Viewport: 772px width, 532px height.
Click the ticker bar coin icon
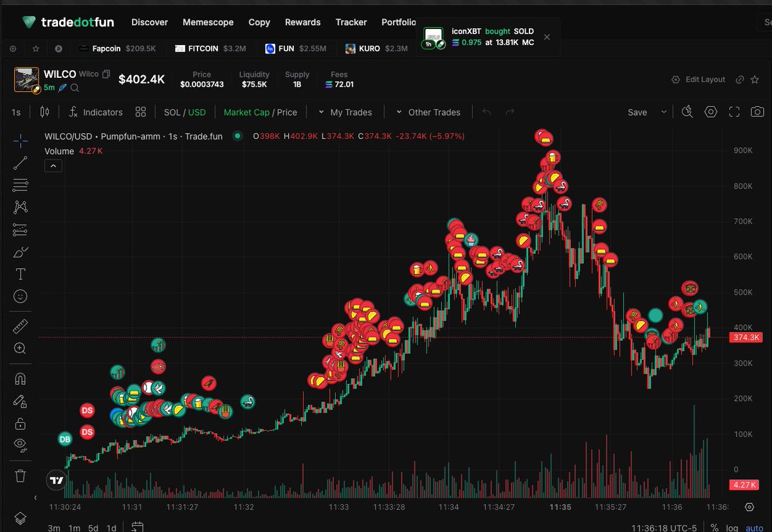(x=58, y=48)
